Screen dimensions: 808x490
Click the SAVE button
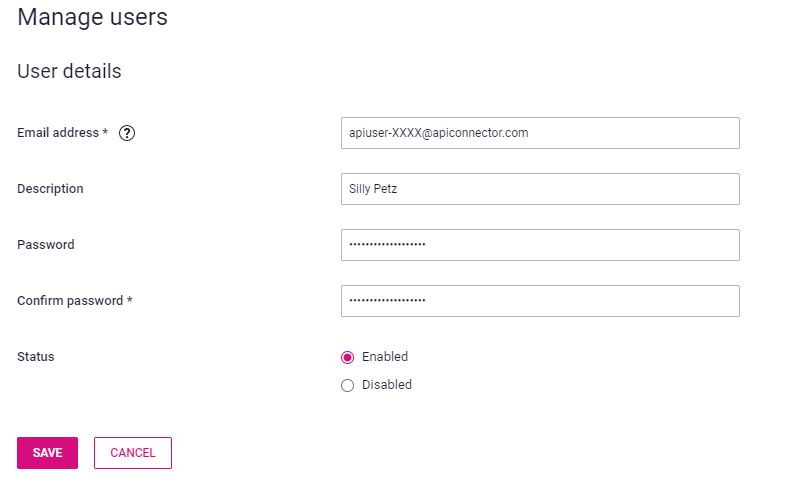(47, 453)
